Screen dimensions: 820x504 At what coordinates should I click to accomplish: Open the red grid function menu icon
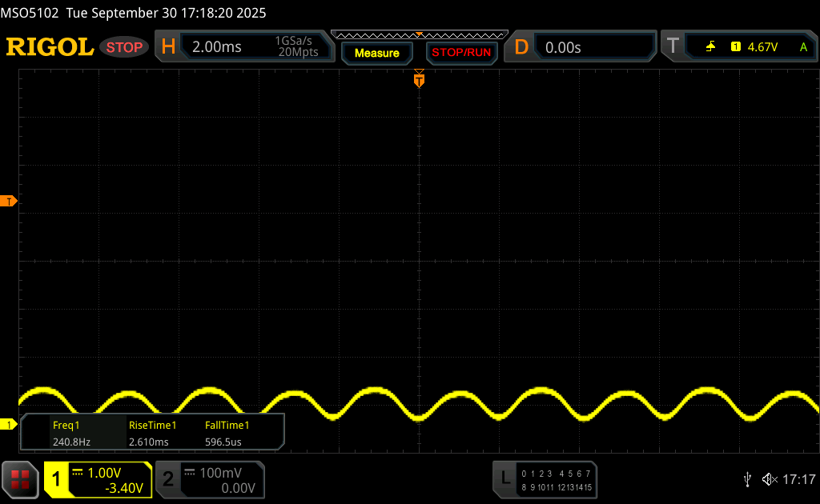click(x=20, y=479)
